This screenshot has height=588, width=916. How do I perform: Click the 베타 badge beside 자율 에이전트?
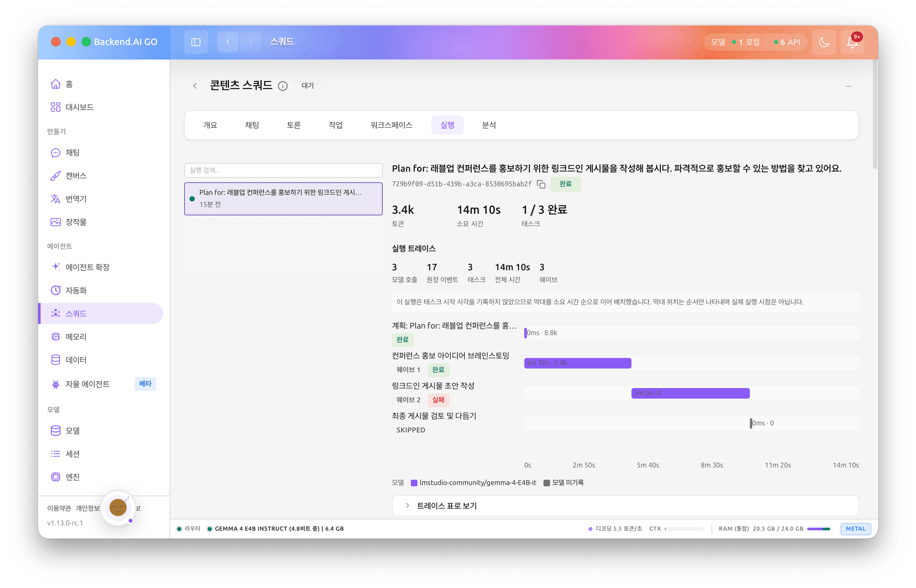coord(145,384)
